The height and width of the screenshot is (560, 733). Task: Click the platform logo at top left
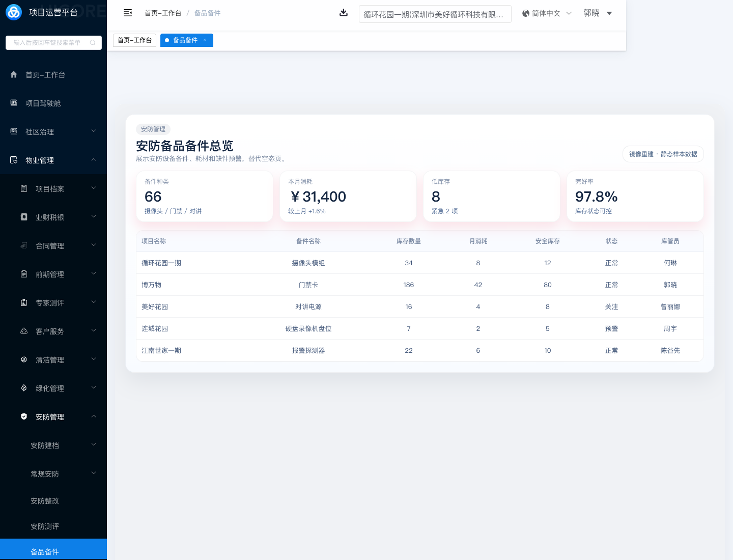14,12
